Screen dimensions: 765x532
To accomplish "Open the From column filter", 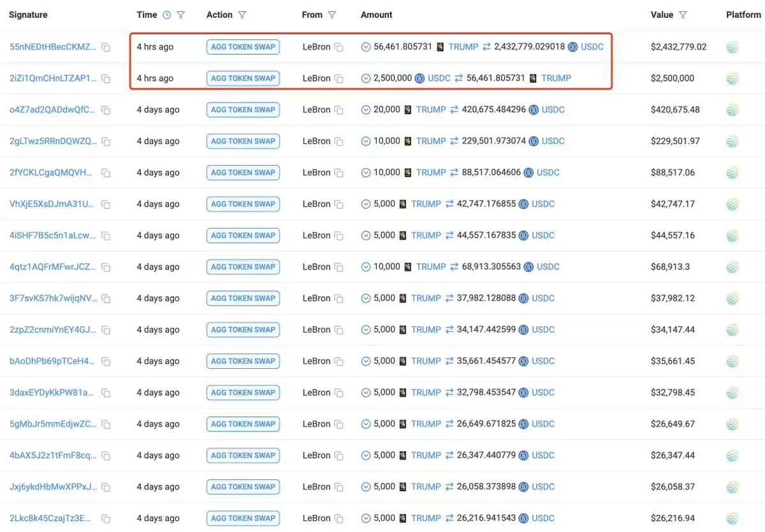I will (332, 15).
